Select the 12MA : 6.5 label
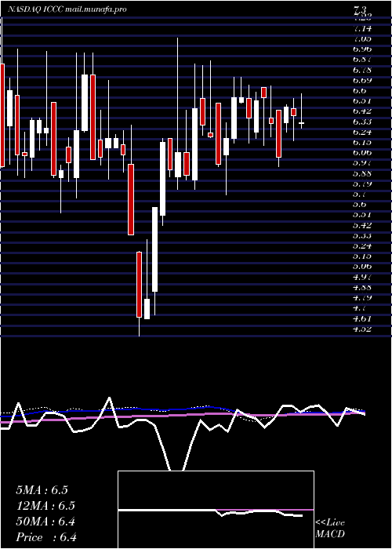This screenshot has height=549, width=392. (45, 506)
